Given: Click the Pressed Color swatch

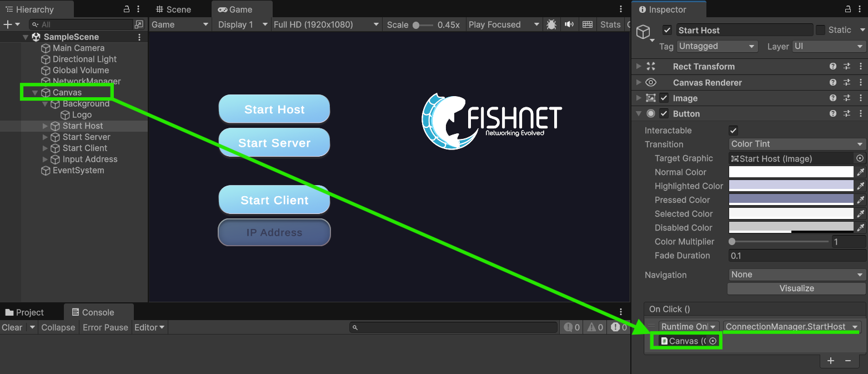Looking at the screenshot, I should click(791, 200).
